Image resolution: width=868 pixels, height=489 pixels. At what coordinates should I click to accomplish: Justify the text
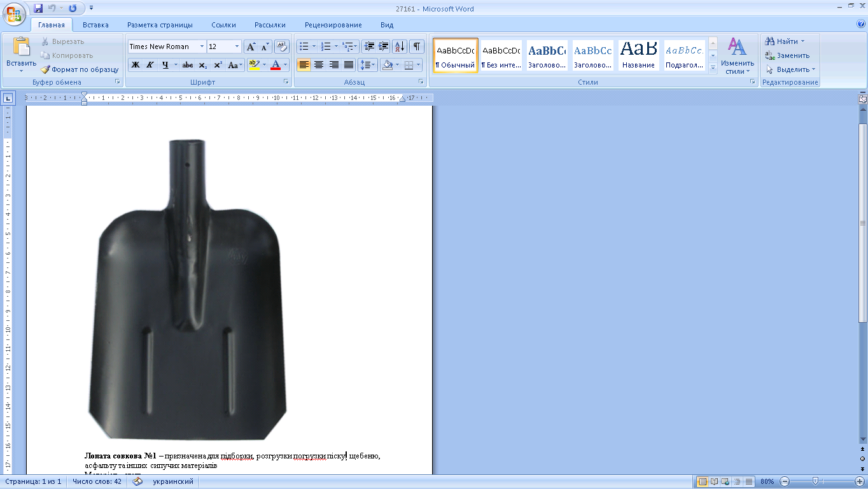(349, 65)
